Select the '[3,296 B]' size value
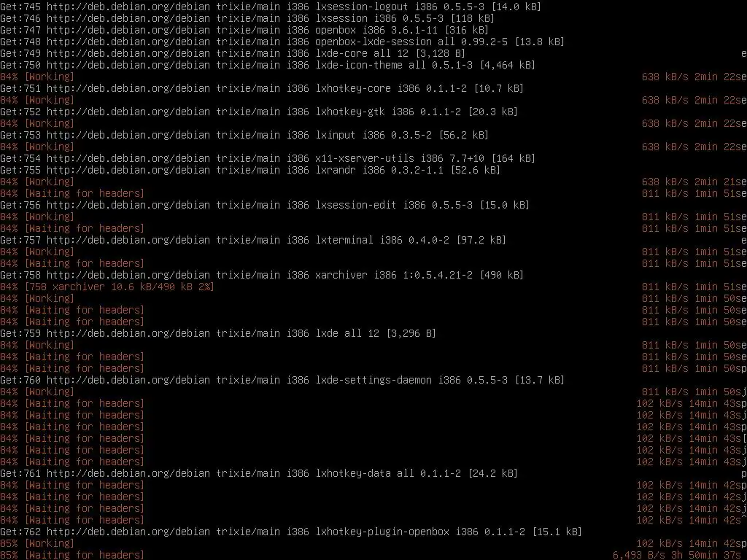This screenshot has width=747, height=560. coord(410,333)
